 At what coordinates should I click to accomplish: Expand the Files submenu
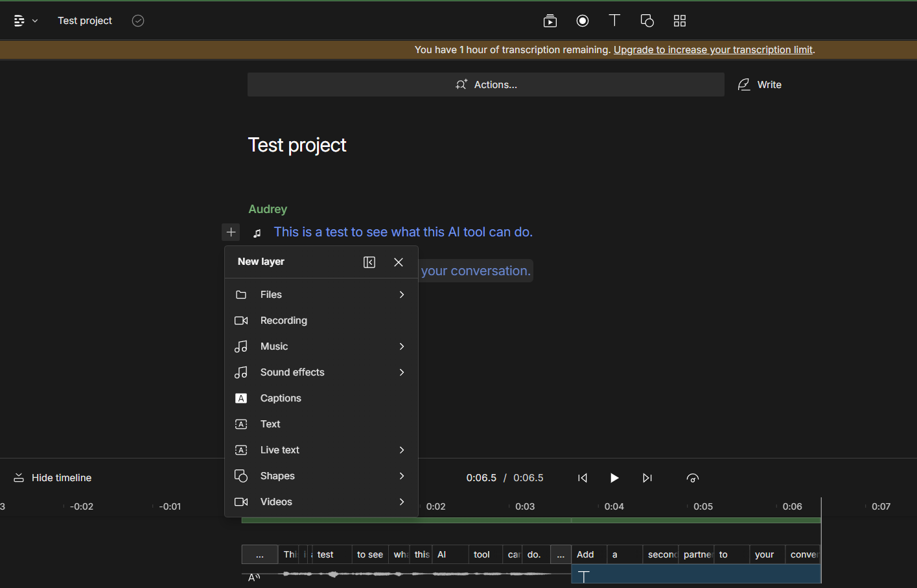pyautogui.click(x=321, y=295)
